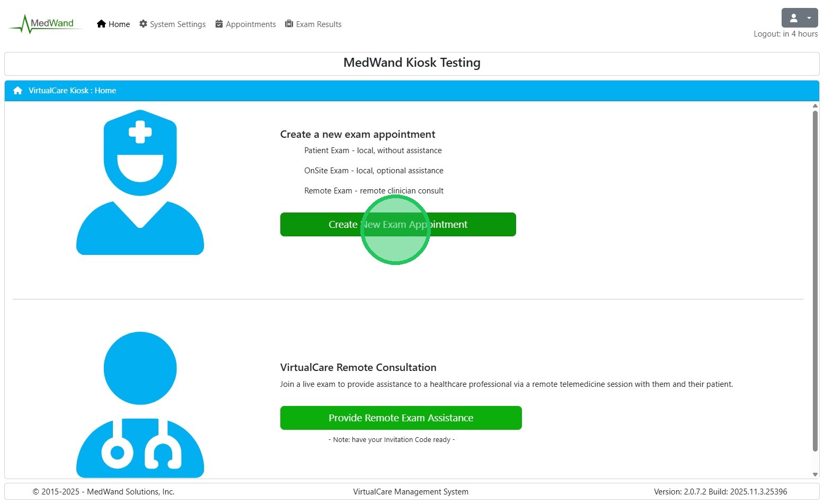The width and height of the screenshot is (824, 504).
Task: Click the nurse illustration with cross cap
Action: coord(140,182)
